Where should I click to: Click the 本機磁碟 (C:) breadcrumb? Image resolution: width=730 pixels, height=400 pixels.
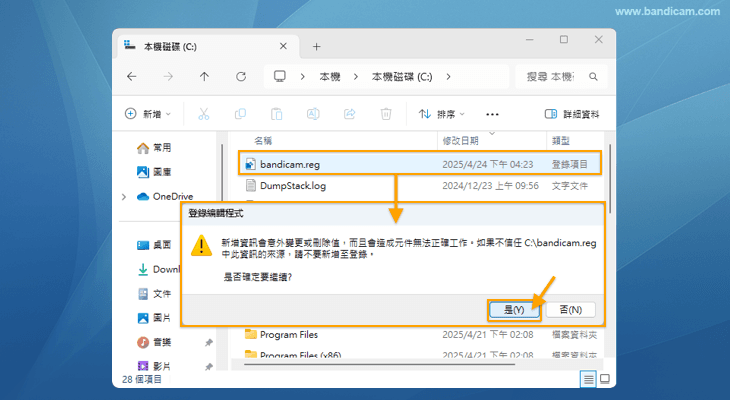[402, 76]
